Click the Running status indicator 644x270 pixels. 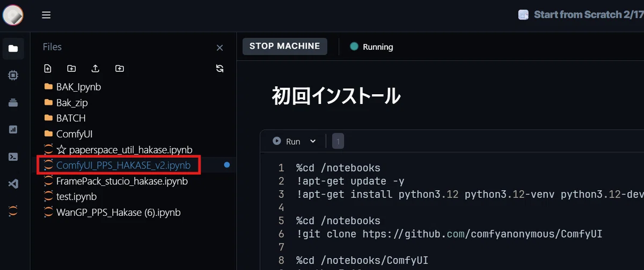[x=371, y=47]
